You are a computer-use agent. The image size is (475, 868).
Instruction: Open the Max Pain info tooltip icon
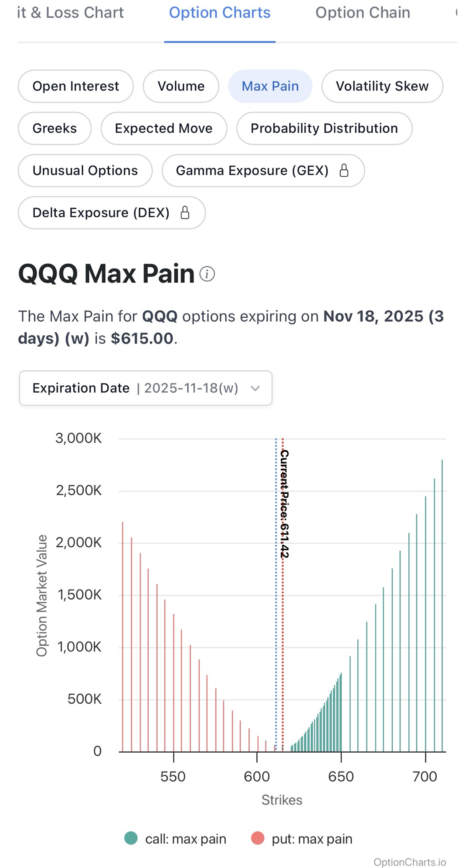click(207, 274)
